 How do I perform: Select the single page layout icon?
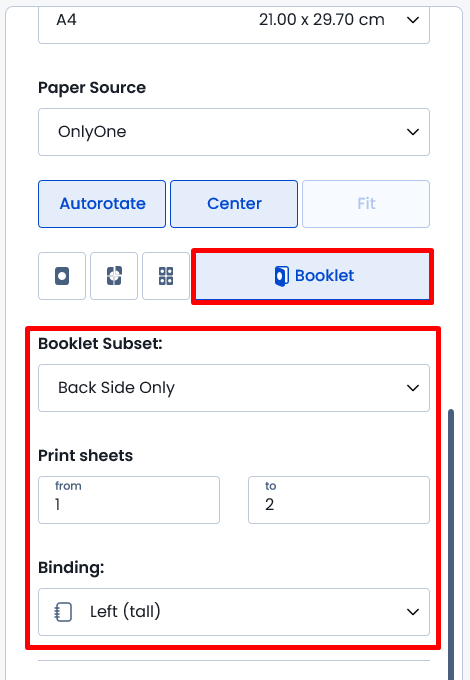(62, 276)
